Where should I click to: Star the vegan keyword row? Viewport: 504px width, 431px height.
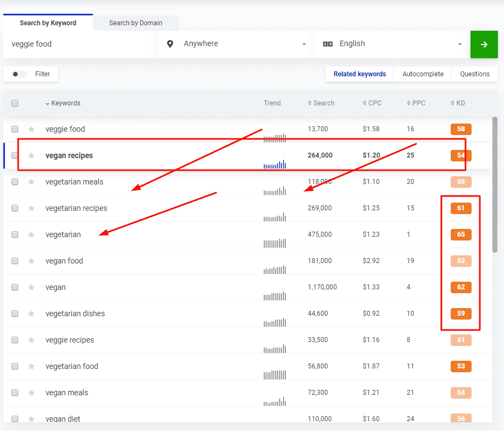tap(31, 287)
